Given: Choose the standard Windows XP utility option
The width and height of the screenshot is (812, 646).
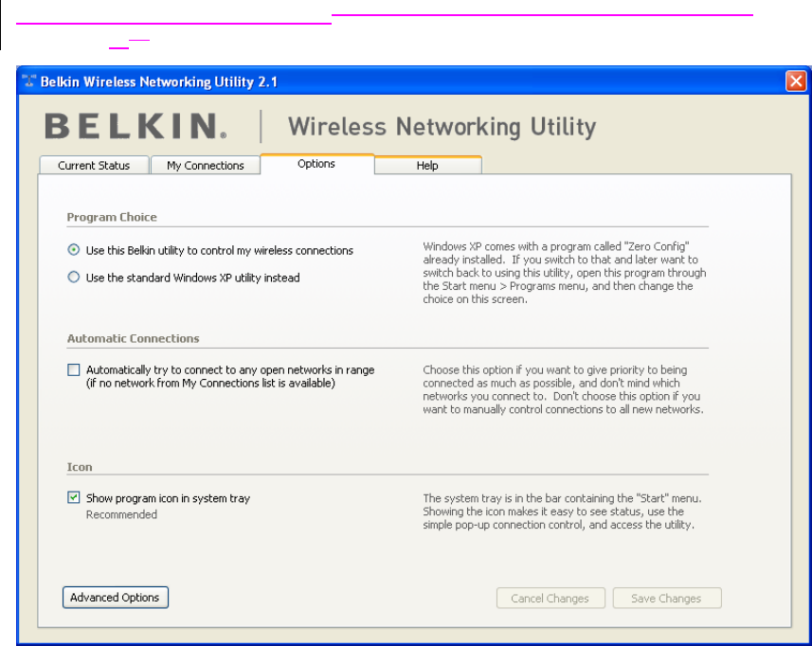Looking at the screenshot, I should 74,278.
